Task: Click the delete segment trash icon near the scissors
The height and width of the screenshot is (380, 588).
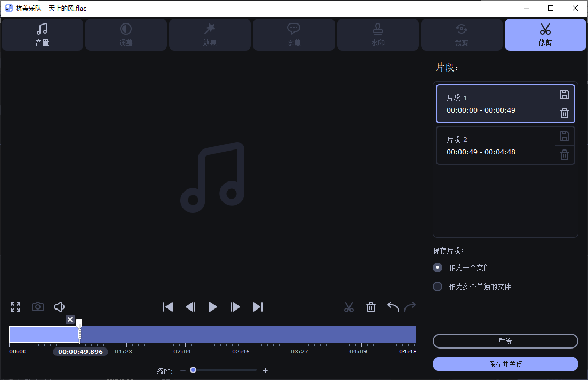Action: pos(371,307)
